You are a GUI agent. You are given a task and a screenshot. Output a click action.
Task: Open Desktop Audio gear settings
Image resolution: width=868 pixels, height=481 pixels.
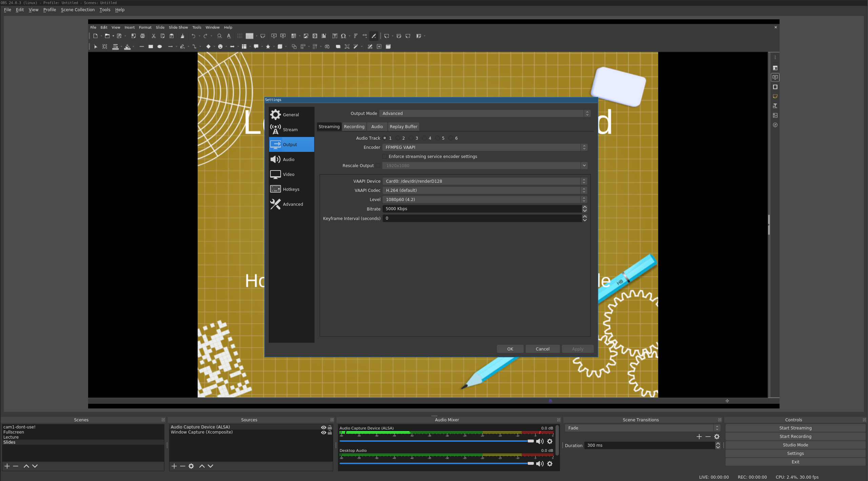tap(550, 464)
